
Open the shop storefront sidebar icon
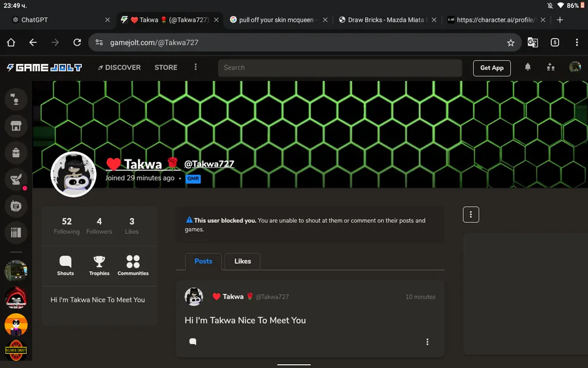[x=16, y=126]
